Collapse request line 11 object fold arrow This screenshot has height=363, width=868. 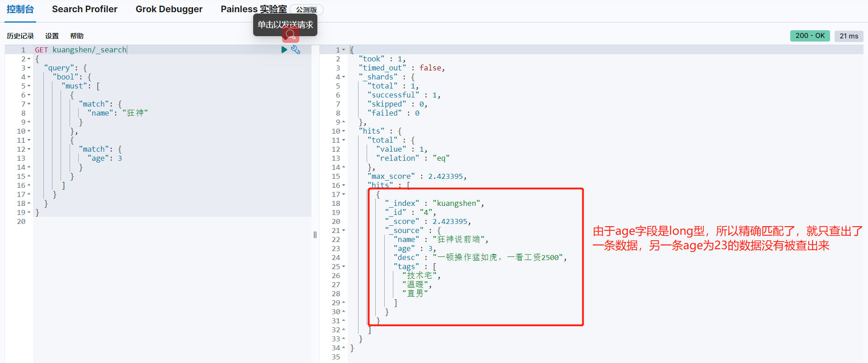[x=29, y=140]
